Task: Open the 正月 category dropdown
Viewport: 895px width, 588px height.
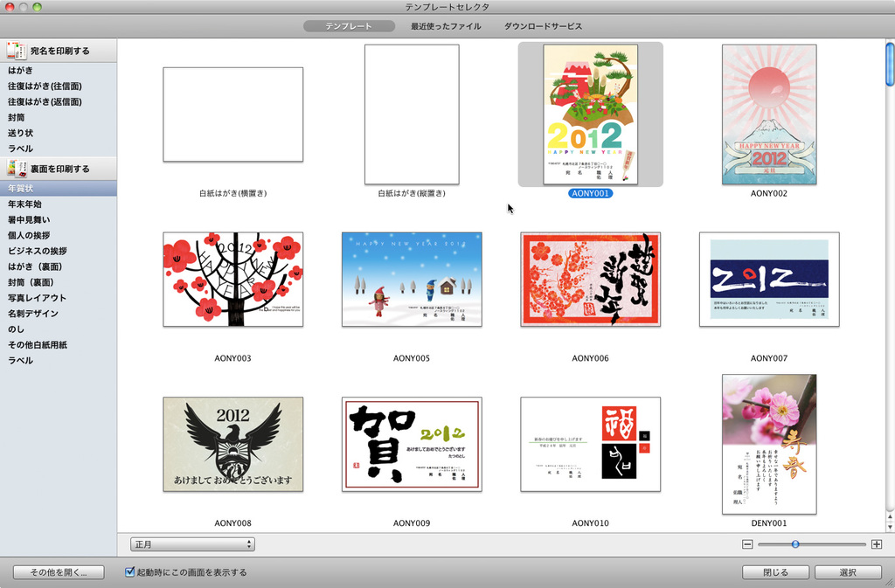Action: (192, 544)
